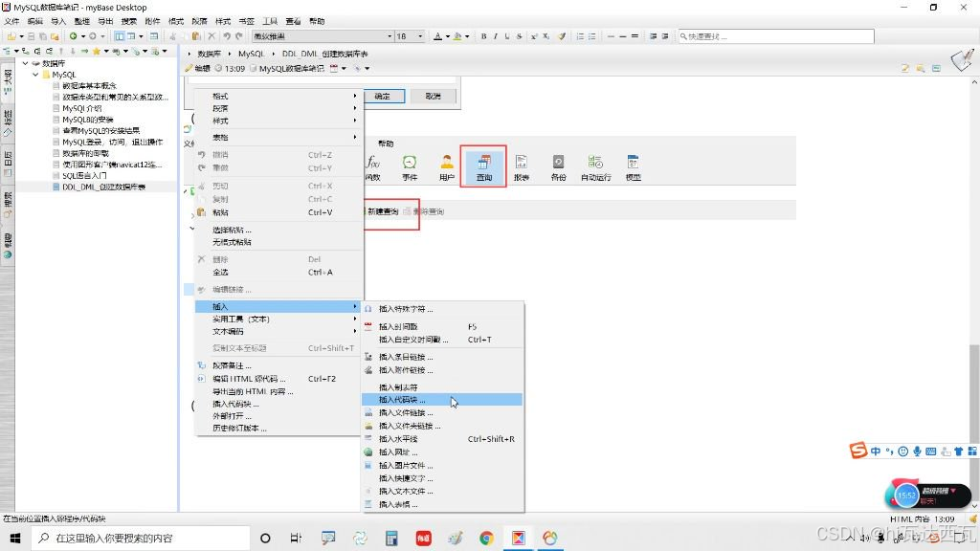Choose 编辑 HTML 源代码 in the context menu

tap(279, 379)
